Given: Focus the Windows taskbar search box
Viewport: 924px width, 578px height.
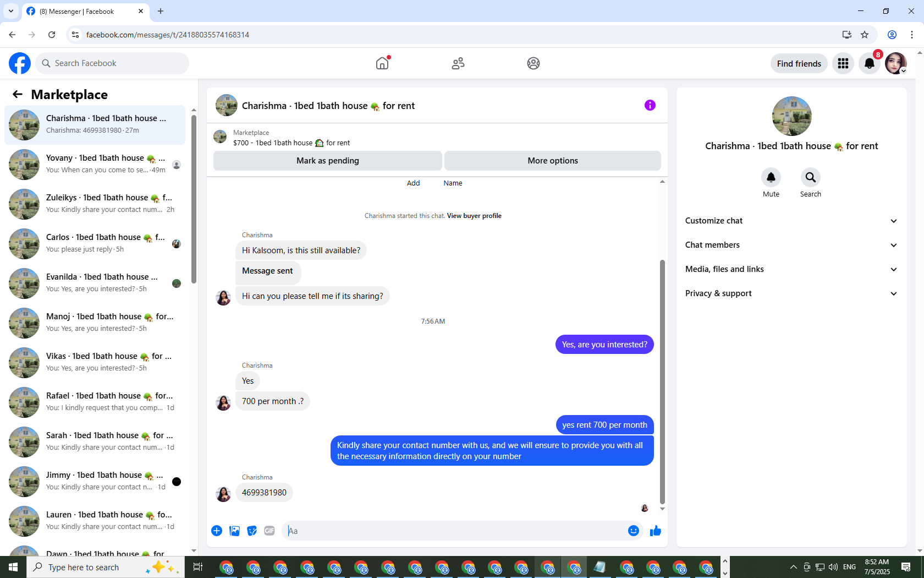Looking at the screenshot, I should (x=106, y=567).
